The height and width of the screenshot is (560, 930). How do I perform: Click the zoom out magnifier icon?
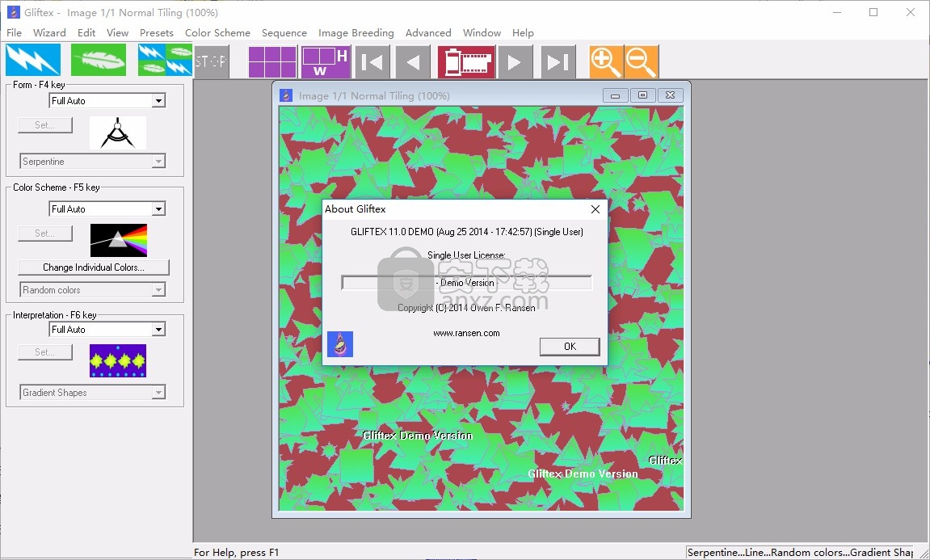coord(642,61)
